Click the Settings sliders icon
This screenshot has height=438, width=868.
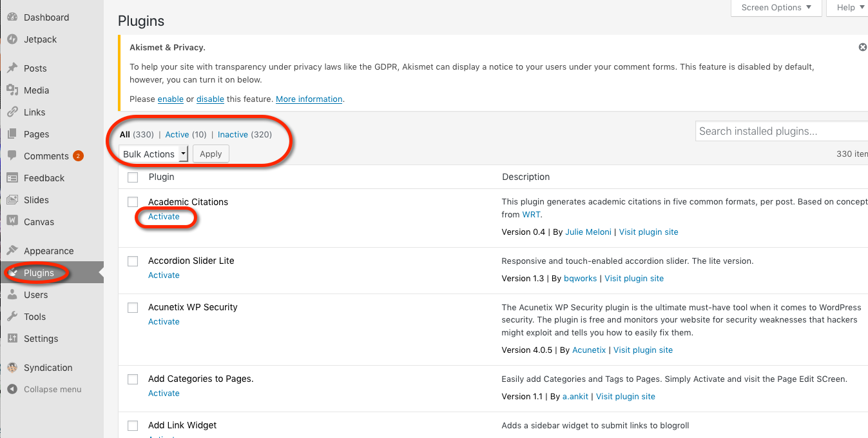(x=12, y=339)
